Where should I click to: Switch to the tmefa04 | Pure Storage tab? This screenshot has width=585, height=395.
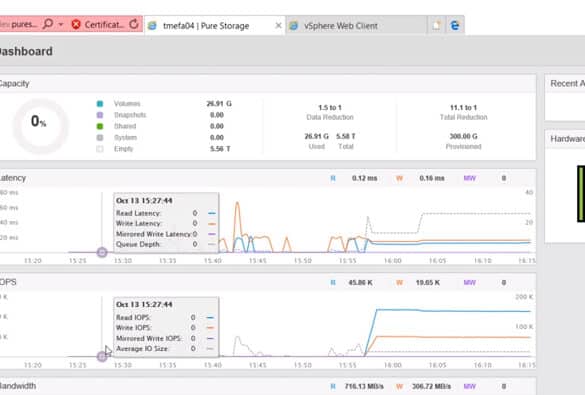214,26
